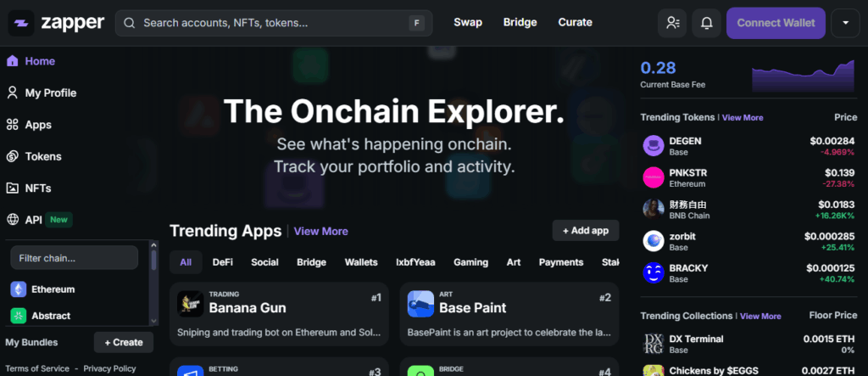Click the Zapper logo icon

22,23
